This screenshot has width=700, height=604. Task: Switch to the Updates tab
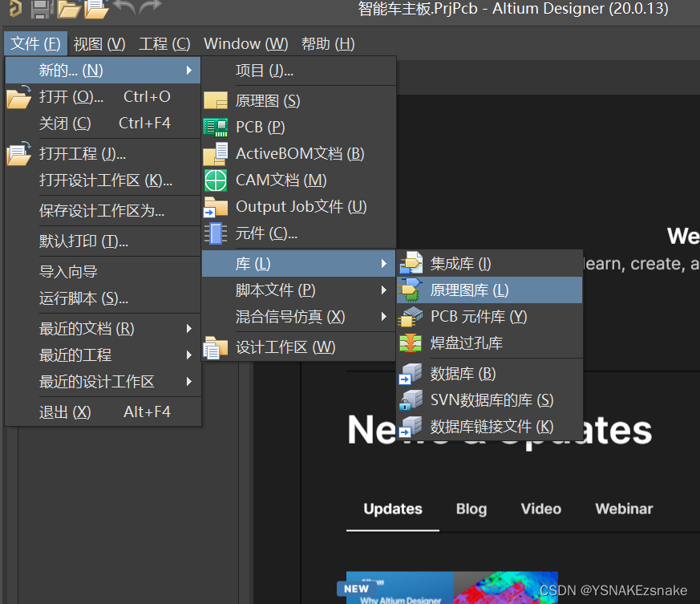coord(393,509)
